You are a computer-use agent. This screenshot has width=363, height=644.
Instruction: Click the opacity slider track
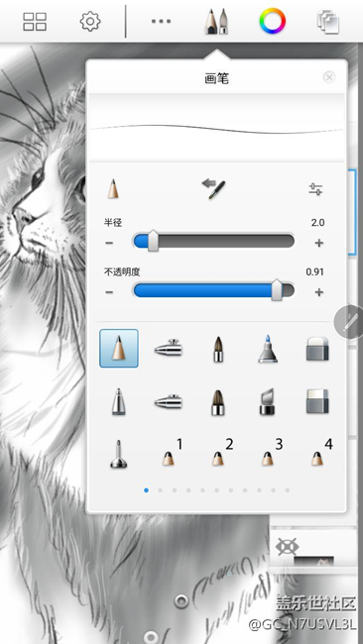point(214,290)
